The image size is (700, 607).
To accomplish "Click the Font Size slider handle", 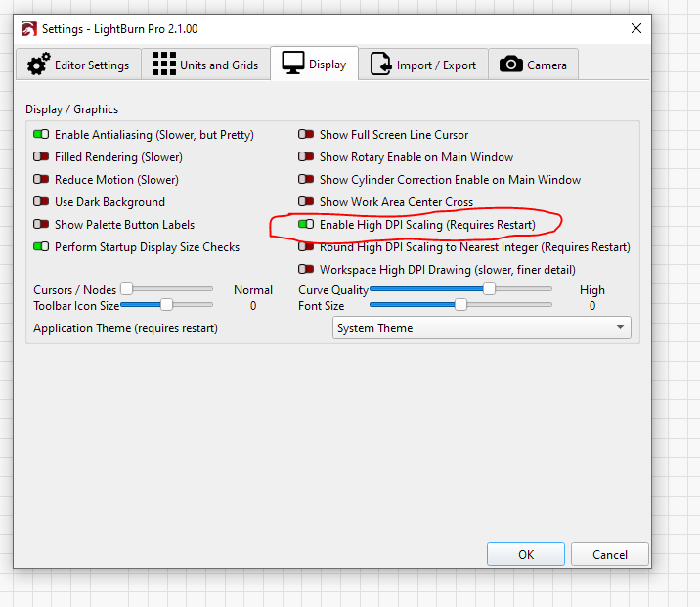I will (x=460, y=305).
